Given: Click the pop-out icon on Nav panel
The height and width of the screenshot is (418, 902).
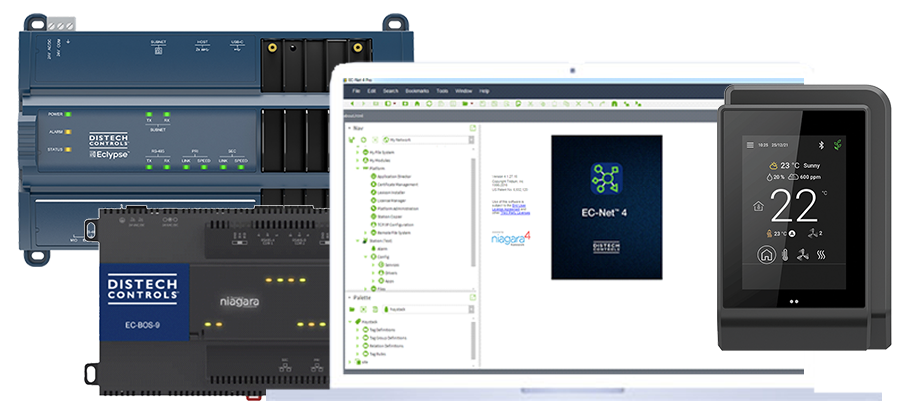Looking at the screenshot, I should [x=473, y=128].
